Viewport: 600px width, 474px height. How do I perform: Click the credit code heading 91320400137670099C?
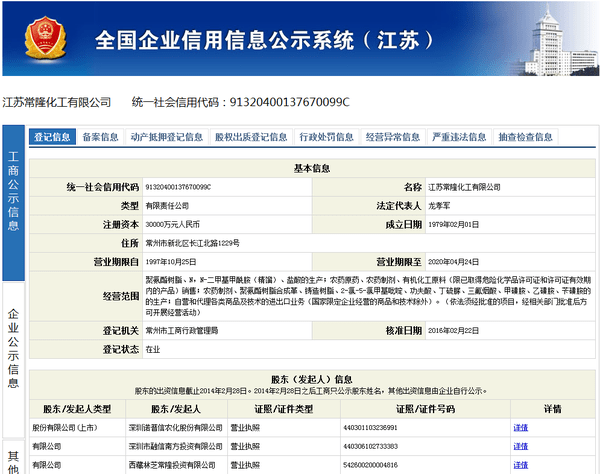pyautogui.click(x=289, y=102)
